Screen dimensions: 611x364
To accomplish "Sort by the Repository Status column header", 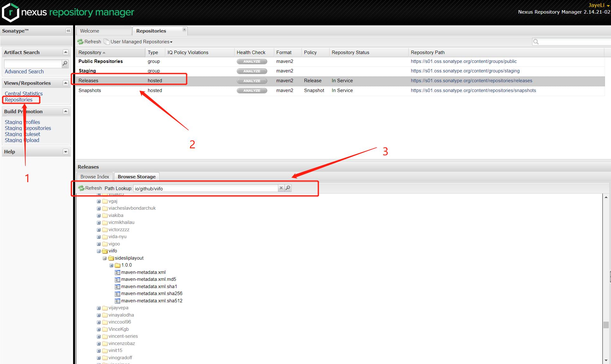I will point(369,52).
